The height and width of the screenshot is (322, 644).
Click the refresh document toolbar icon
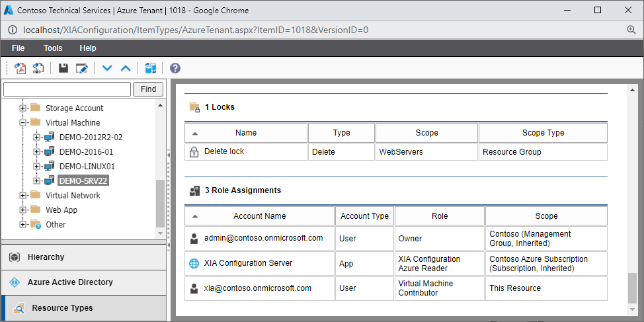38,67
